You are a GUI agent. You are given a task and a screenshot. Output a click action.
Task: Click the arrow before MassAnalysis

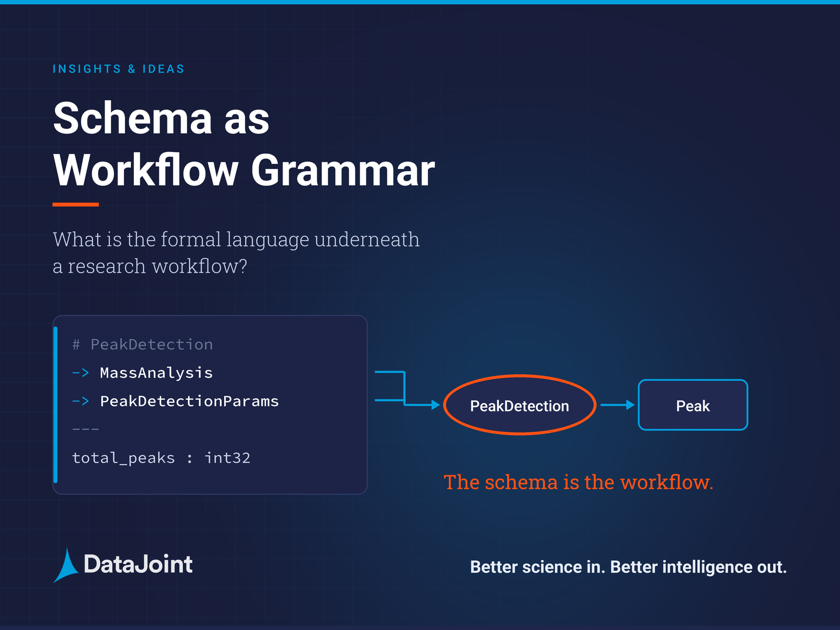[80, 373]
